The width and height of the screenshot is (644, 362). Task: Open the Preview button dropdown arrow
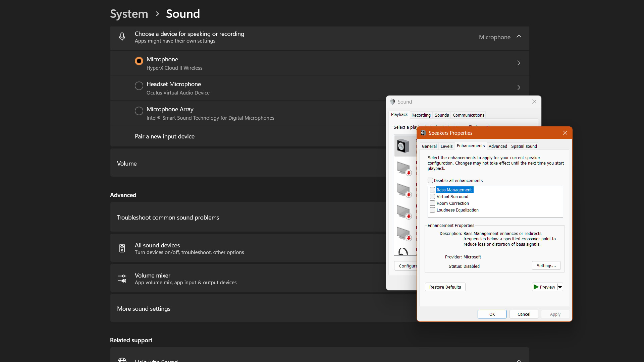[560, 287]
